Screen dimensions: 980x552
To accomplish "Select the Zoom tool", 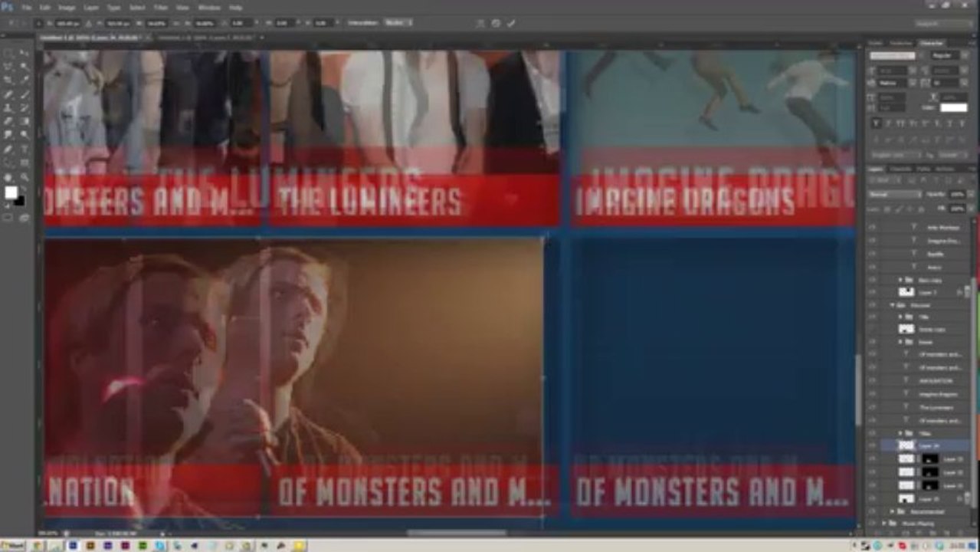I will tap(24, 176).
